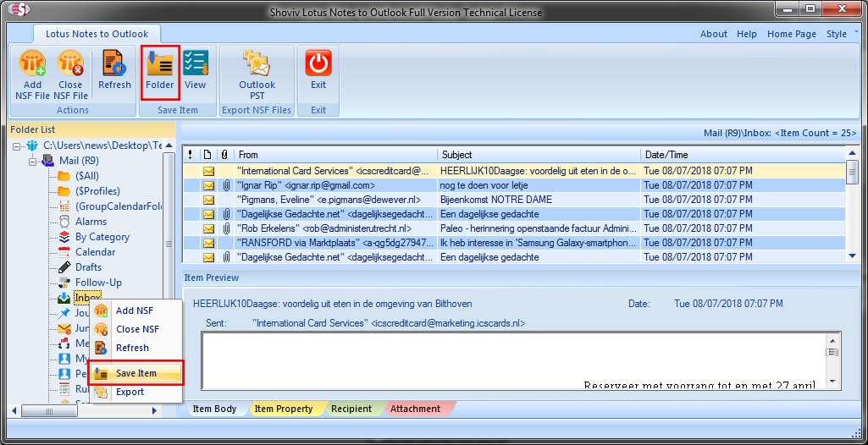
Task: Click the Refresh ribbon icon
Action: 114,63
